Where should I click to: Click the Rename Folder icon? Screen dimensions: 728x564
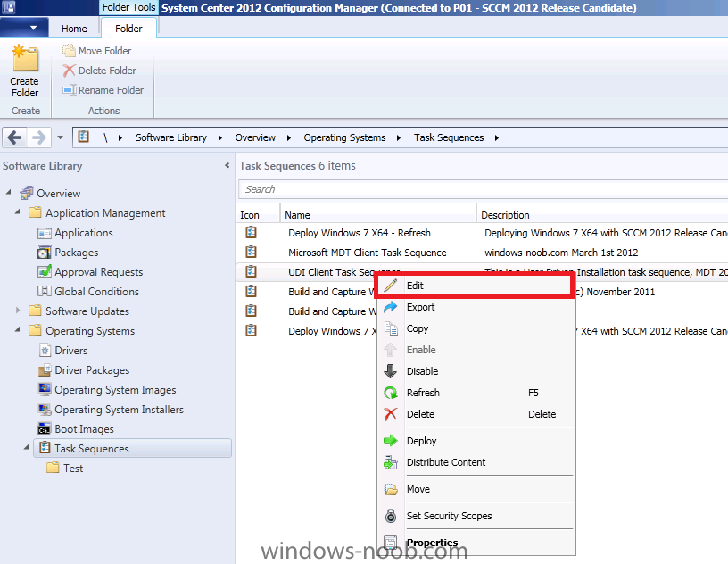pyautogui.click(x=70, y=89)
